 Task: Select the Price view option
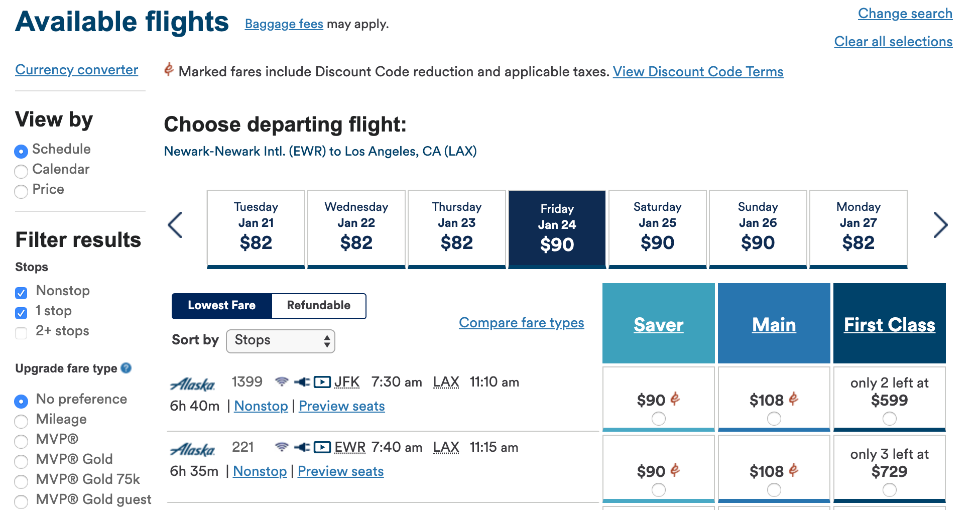21,191
